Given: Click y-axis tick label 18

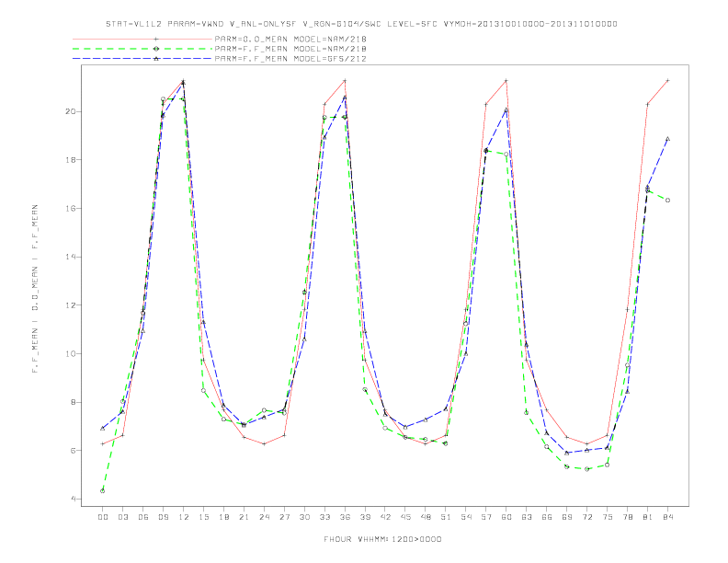Looking at the screenshot, I should click(71, 160).
